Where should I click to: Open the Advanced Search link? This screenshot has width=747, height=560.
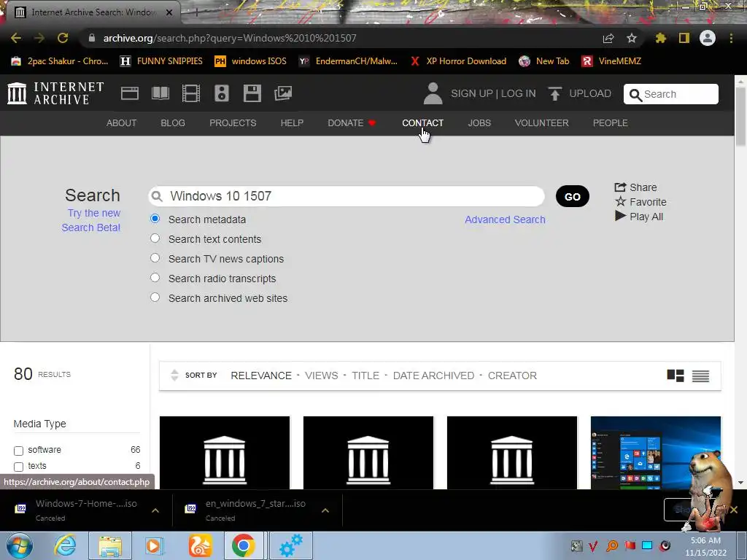tap(505, 219)
